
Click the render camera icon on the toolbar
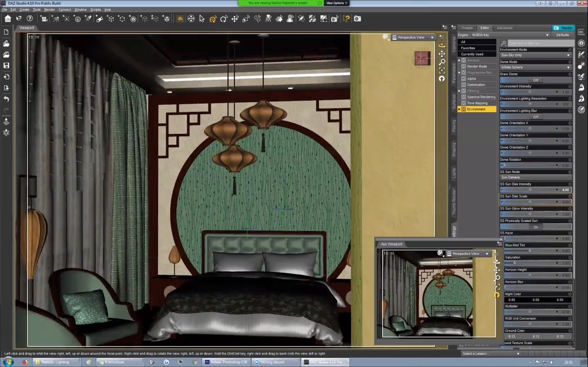[x=357, y=19]
